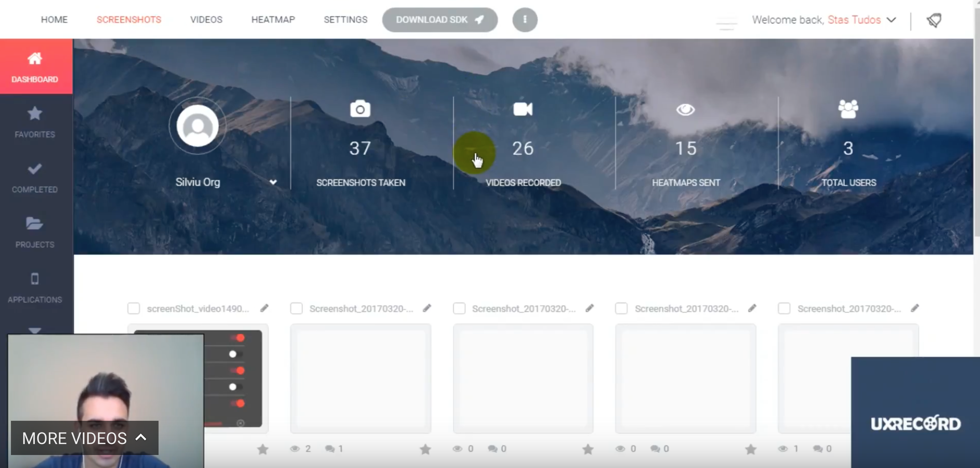Click the users icon above Total Users
The width and height of the screenshot is (980, 468).
848,109
